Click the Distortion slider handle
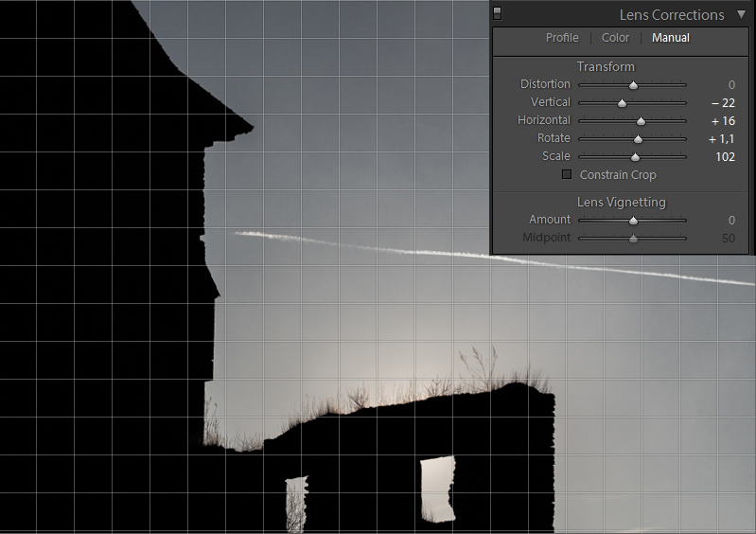756x534 pixels. coord(633,85)
